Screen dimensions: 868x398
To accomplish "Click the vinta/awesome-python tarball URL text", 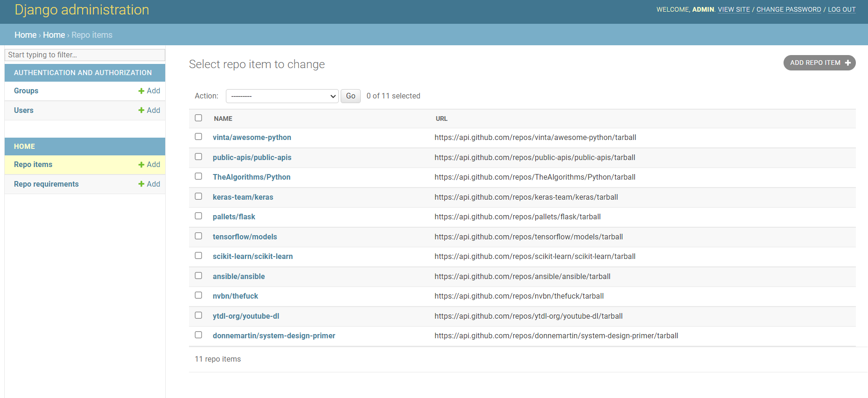I will pos(535,138).
